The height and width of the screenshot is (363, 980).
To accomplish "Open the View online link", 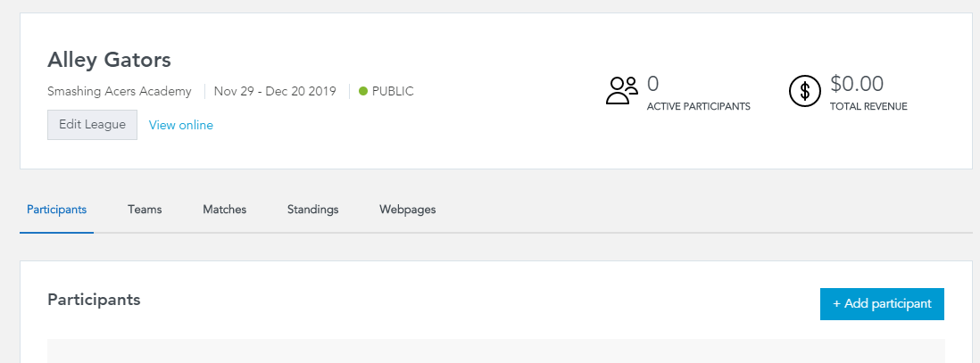I will click(180, 125).
